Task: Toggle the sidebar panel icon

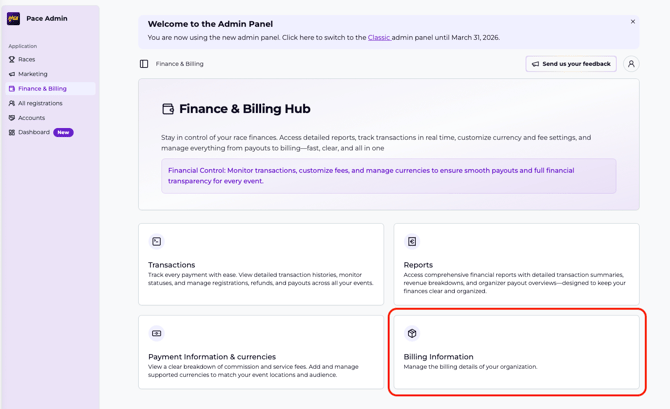Action: pos(144,64)
